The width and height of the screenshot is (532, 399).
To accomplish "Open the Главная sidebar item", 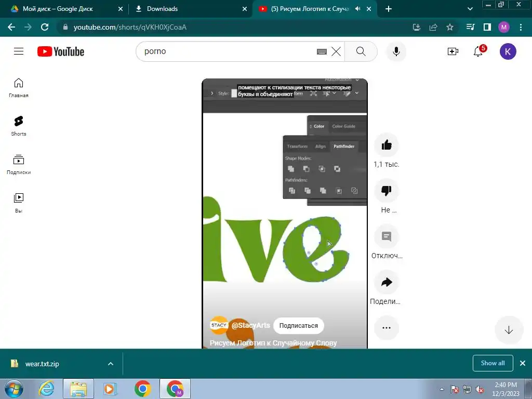I will pyautogui.click(x=19, y=87).
